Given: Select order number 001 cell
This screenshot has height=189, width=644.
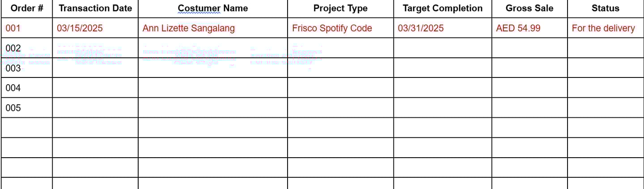Looking at the screenshot, I should pos(27,28).
